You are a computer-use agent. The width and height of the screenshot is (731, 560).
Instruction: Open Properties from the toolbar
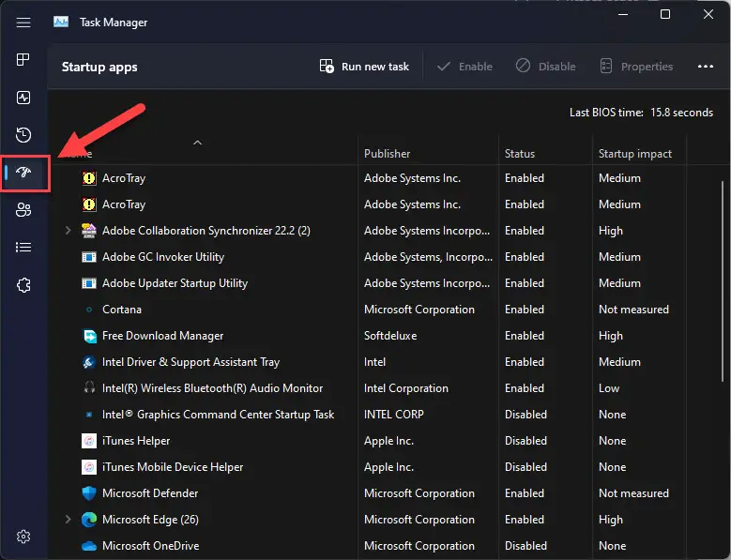point(636,67)
